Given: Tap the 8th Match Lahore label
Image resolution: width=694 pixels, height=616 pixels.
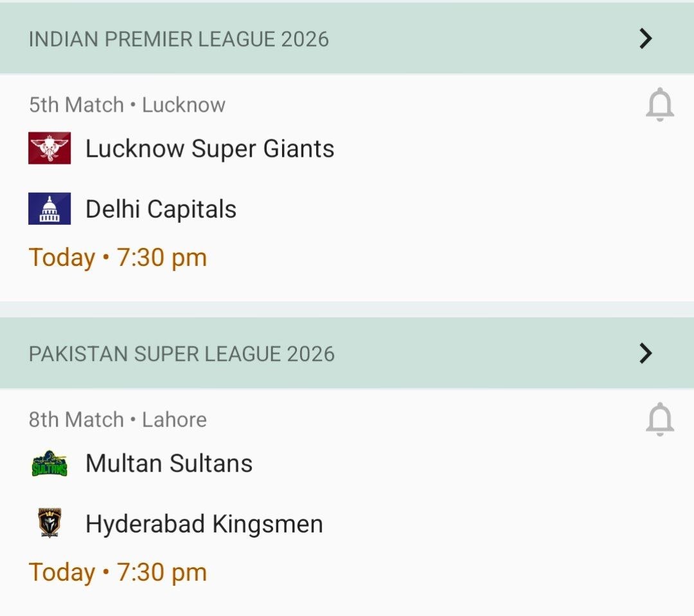Looking at the screenshot, I should tap(118, 419).
